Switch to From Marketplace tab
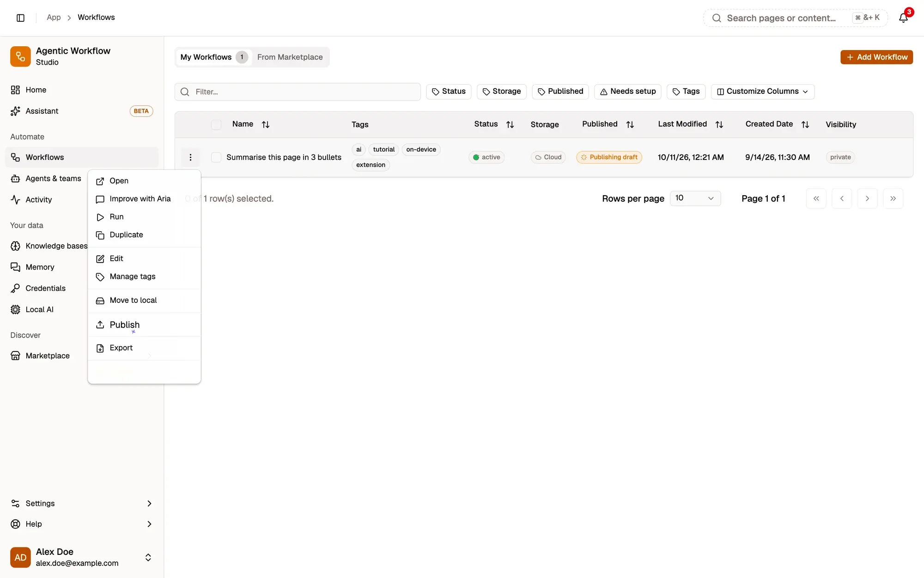Viewport: 924px width, 578px height. tap(290, 57)
